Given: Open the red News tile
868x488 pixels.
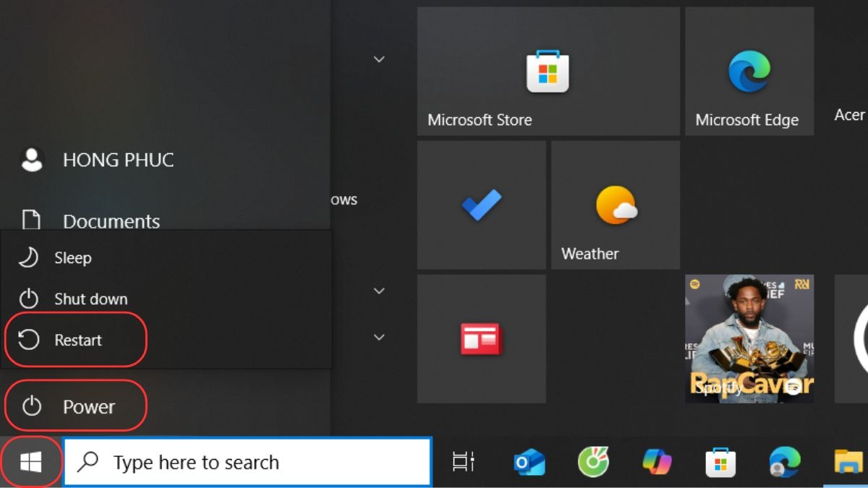Looking at the screenshot, I should [x=482, y=338].
